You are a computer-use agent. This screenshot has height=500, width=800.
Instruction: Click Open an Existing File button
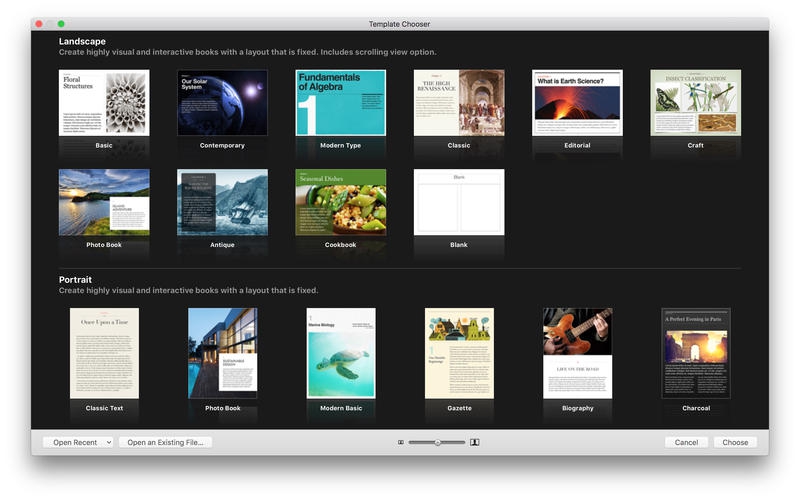[165, 442]
